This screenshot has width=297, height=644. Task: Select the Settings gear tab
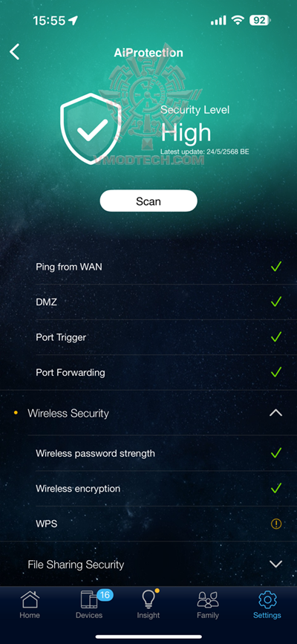tap(267, 605)
